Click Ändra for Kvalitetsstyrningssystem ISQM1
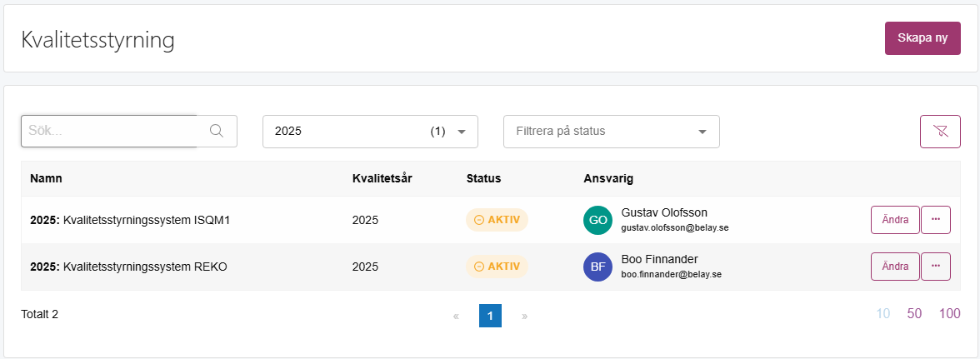Screen dimensions: 980x359 895,220
